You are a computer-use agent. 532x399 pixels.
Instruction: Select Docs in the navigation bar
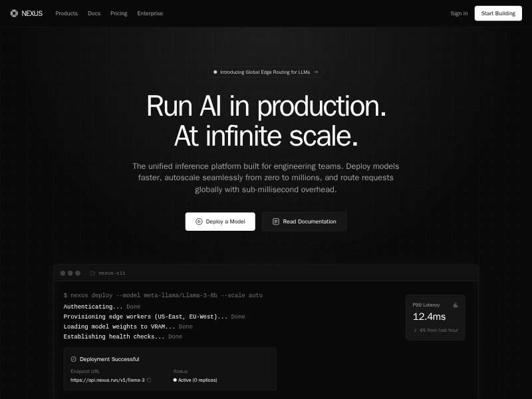[94, 13]
